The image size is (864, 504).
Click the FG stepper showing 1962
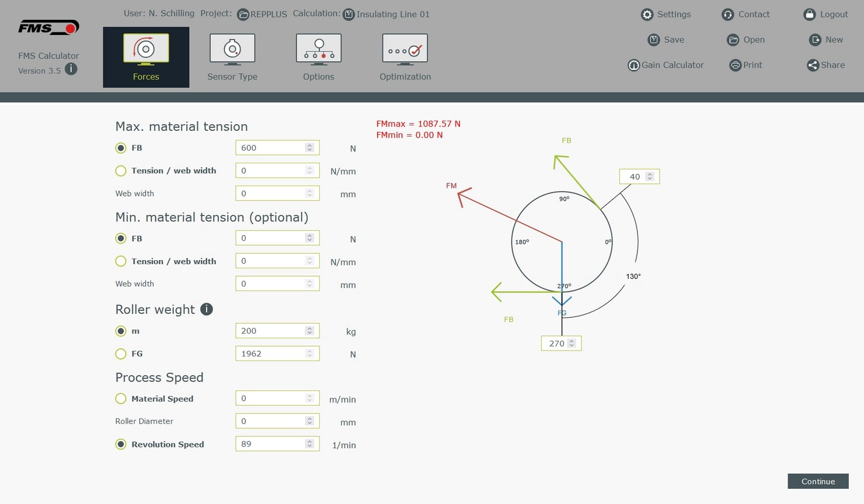click(x=310, y=353)
